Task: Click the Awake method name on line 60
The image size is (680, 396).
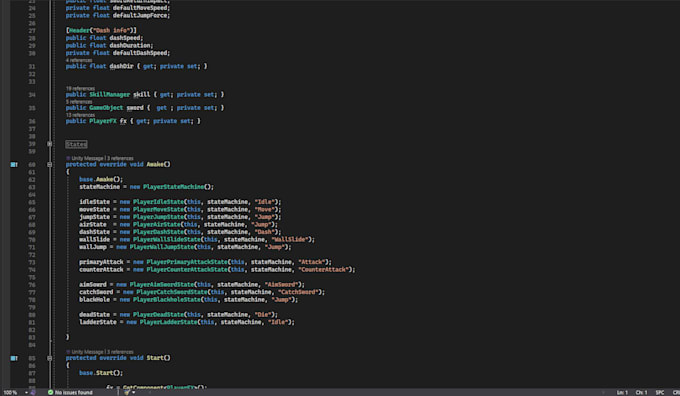Action: (155, 164)
